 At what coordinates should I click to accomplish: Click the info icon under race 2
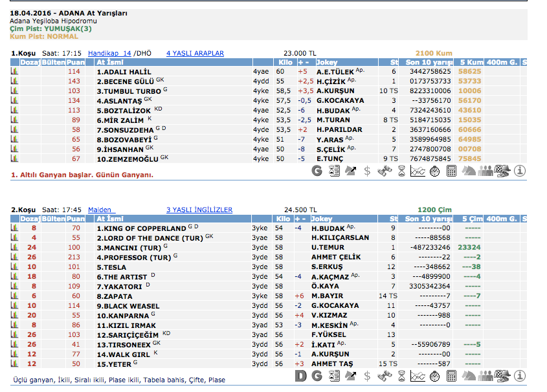[520, 376]
